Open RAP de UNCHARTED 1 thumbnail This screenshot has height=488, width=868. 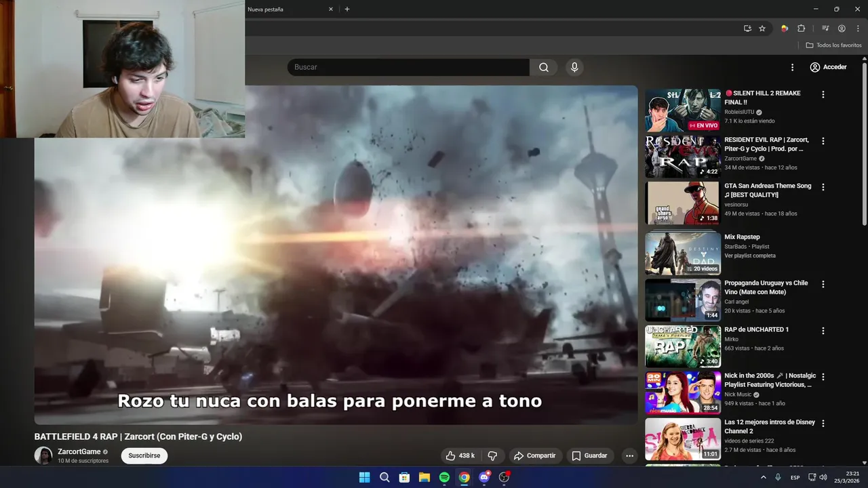click(683, 346)
